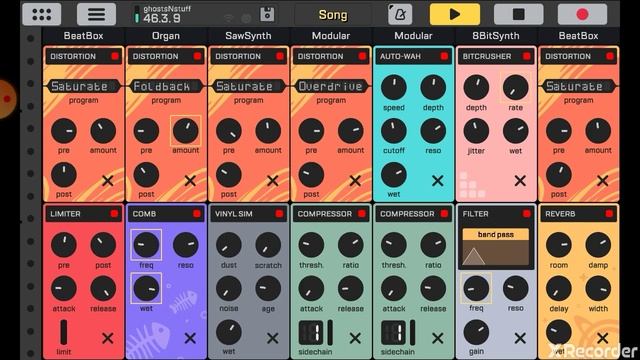Click the Filter gain knob
Viewport: 640px width, 360px height.
pyautogui.click(x=476, y=332)
